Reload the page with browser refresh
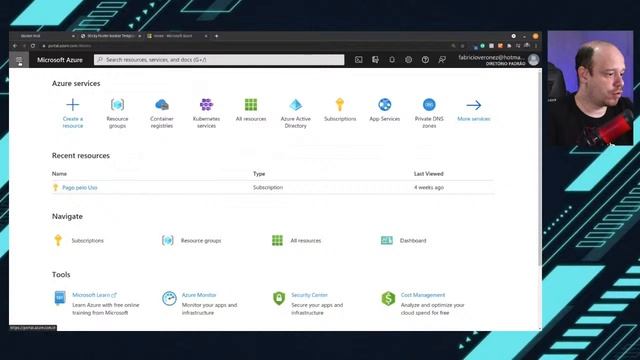The height and width of the screenshot is (360, 640). (33, 46)
